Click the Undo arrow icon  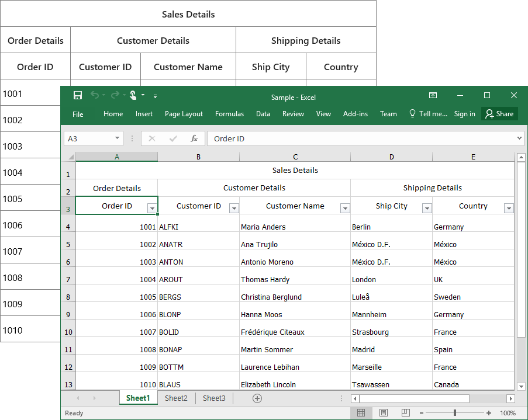tap(95, 95)
